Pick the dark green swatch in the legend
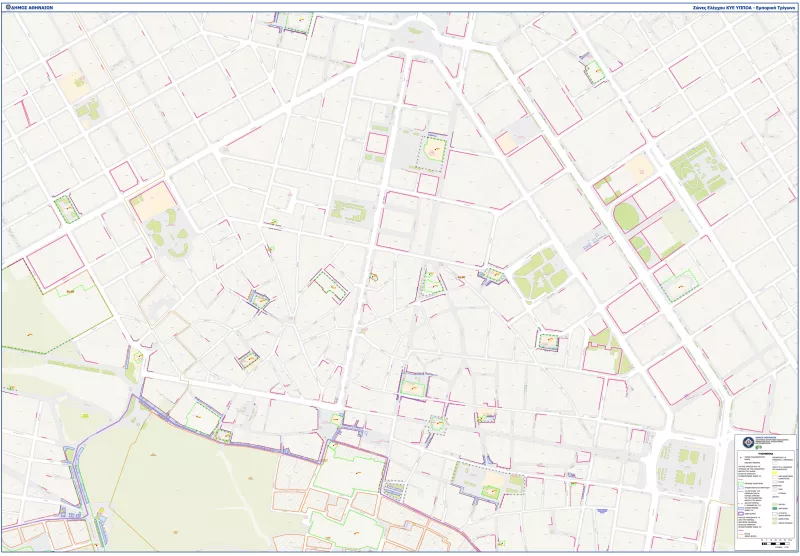 [x=775, y=508]
